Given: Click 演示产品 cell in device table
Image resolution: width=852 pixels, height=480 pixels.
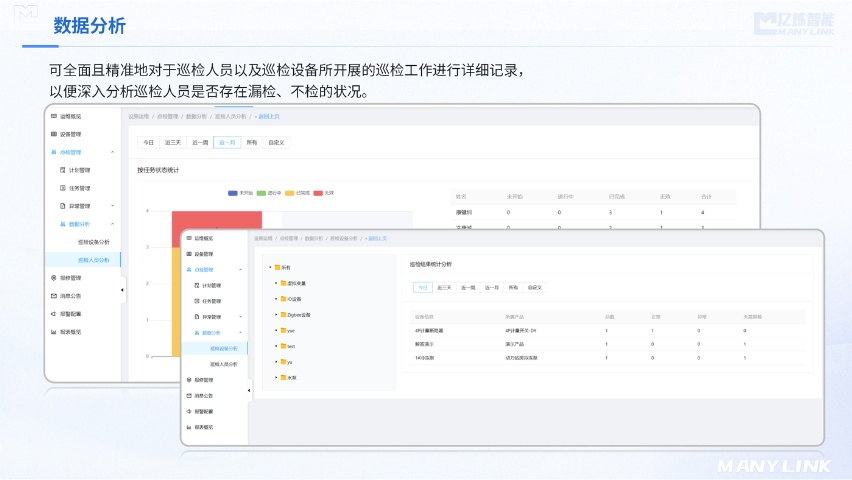Looking at the screenshot, I should [514, 344].
